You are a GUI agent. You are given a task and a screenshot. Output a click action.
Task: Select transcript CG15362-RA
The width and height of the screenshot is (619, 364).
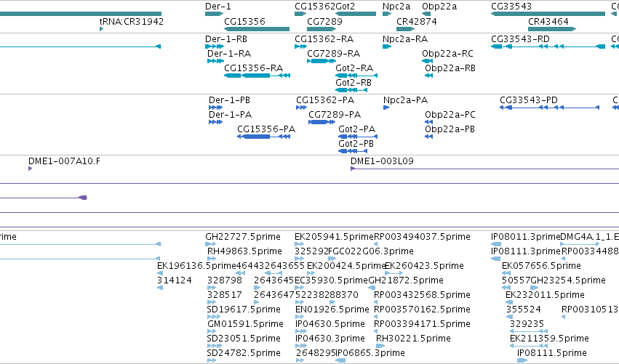coord(301,46)
